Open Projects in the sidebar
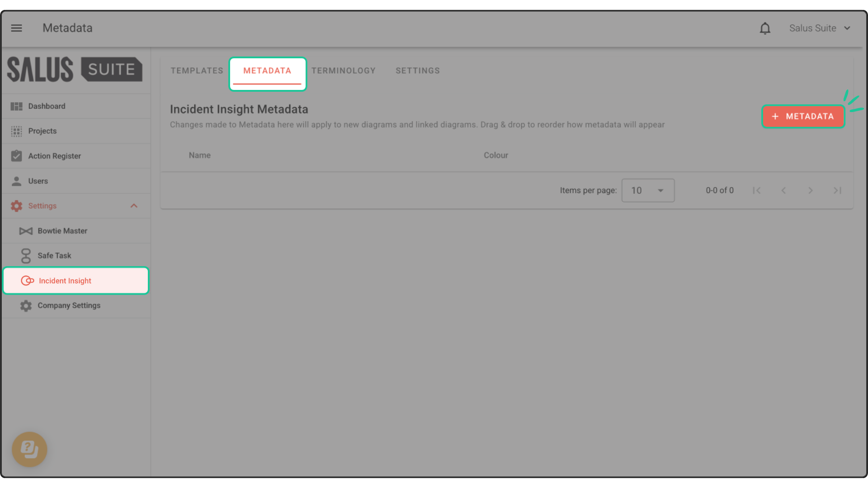The width and height of the screenshot is (868, 488). point(42,131)
